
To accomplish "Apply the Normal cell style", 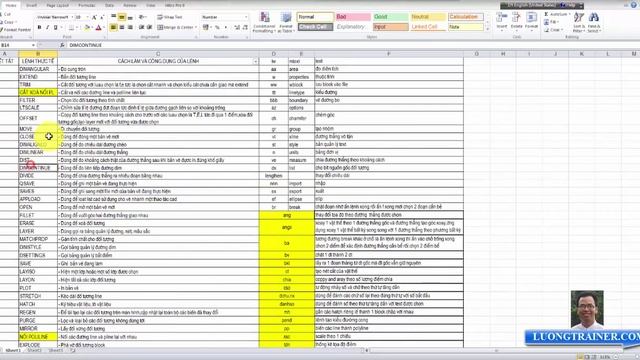I will click(x=315, y=17).
